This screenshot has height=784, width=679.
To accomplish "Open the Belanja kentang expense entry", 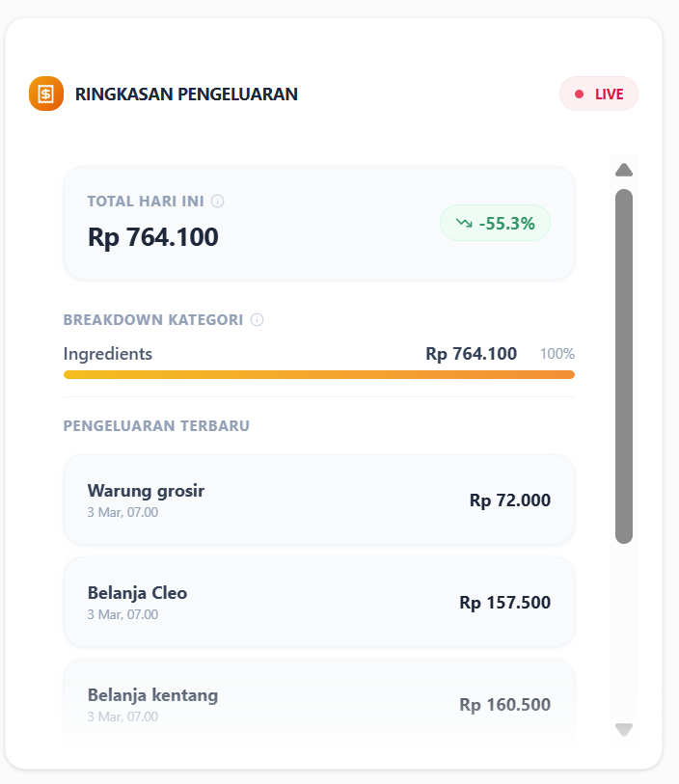I will 318,703.
